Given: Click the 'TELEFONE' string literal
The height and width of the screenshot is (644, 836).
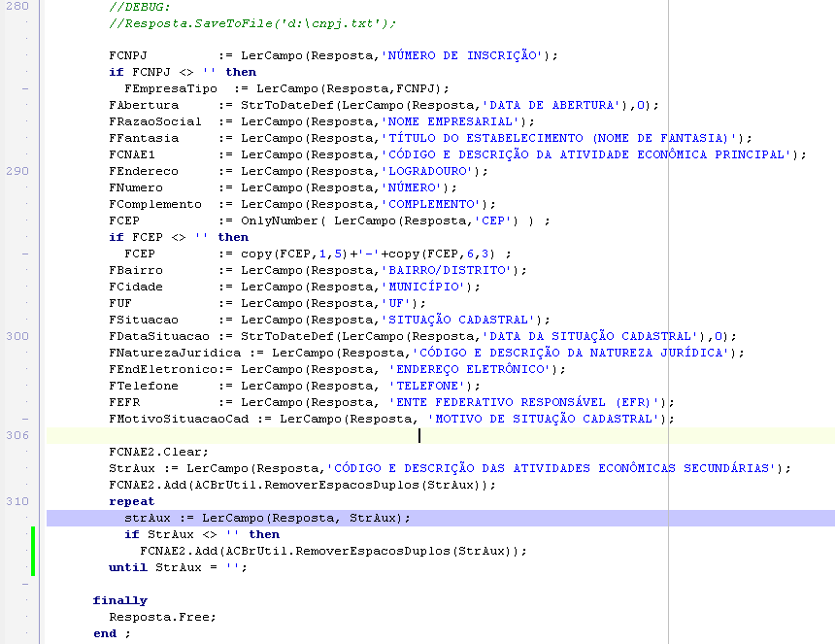Looking at the screenshot, I should pyautogui.click(x=426, y=387).
